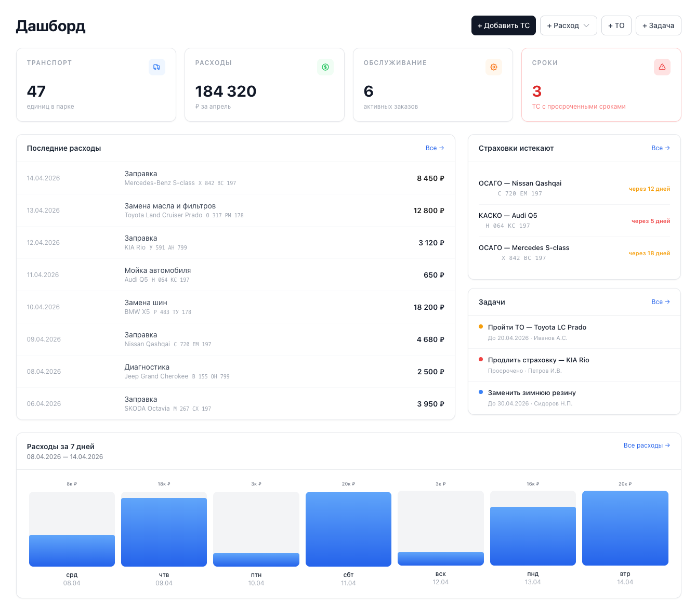This screenshot has width=696, height=616.
Task: Open all insurances via Все link in Страховки
Action: (x=661, y=148)
